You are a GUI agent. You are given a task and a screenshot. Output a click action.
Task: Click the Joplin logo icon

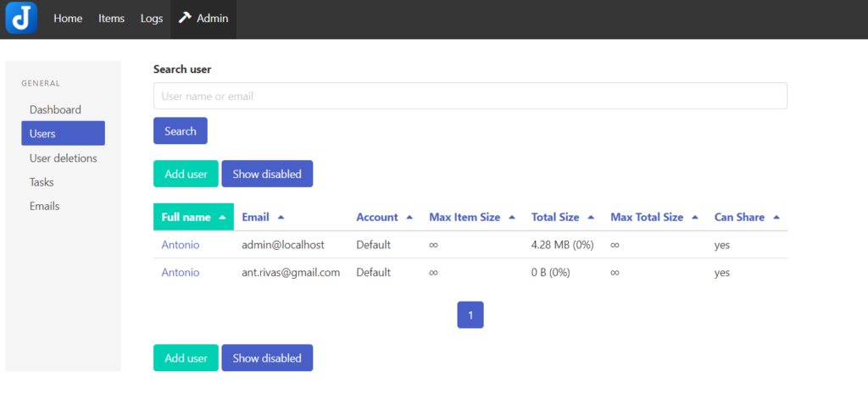tap(21, 19)
